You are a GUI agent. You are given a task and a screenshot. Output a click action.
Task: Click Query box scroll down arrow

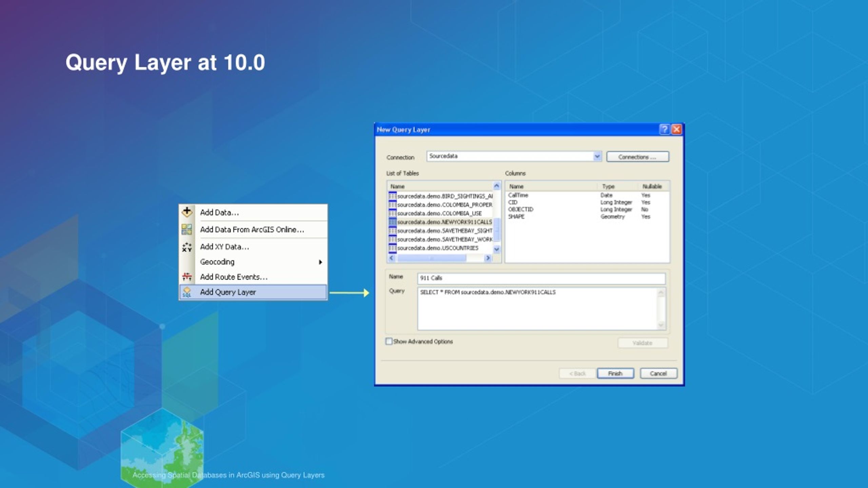[x=661, y=325]
